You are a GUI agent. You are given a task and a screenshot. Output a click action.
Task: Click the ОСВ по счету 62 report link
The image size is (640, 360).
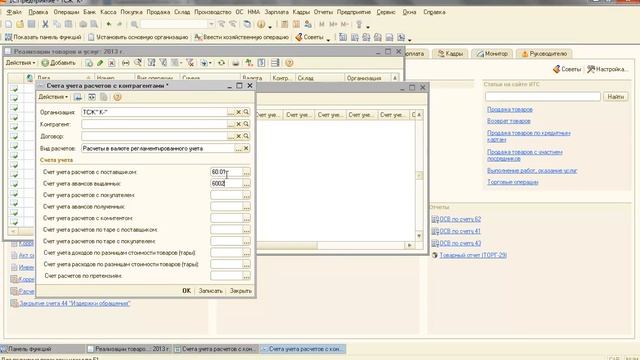[460, 219]
